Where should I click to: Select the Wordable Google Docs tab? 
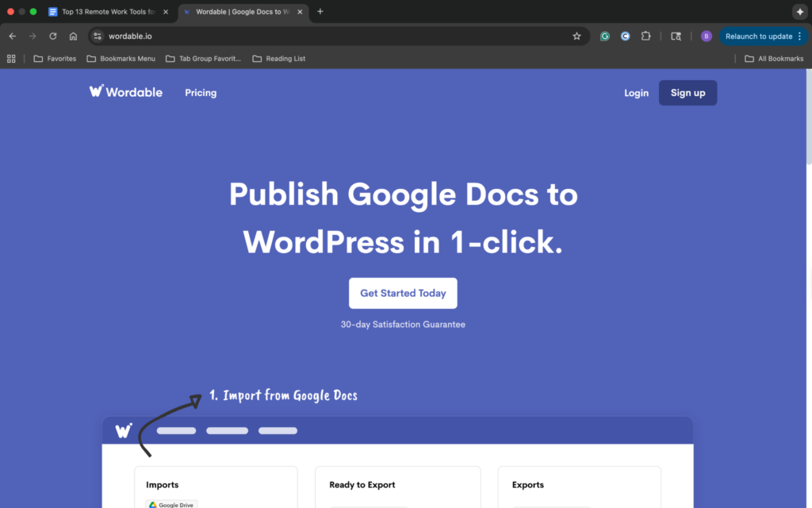243,11
